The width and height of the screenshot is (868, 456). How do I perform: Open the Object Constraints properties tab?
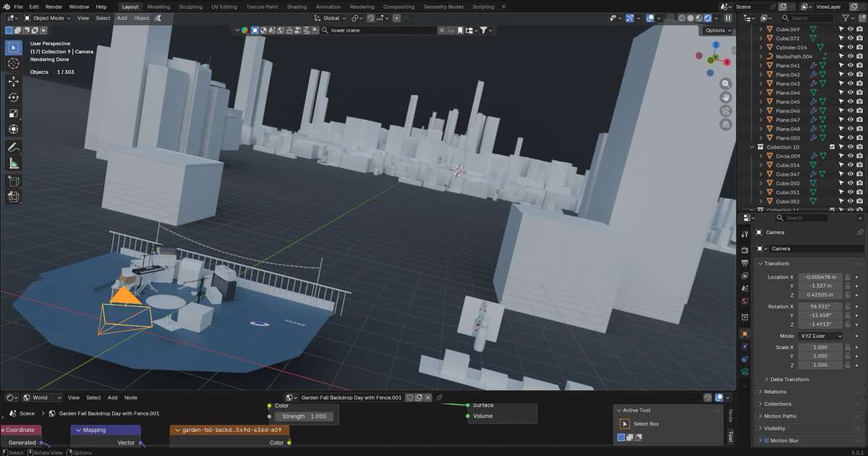click(745, 359)
